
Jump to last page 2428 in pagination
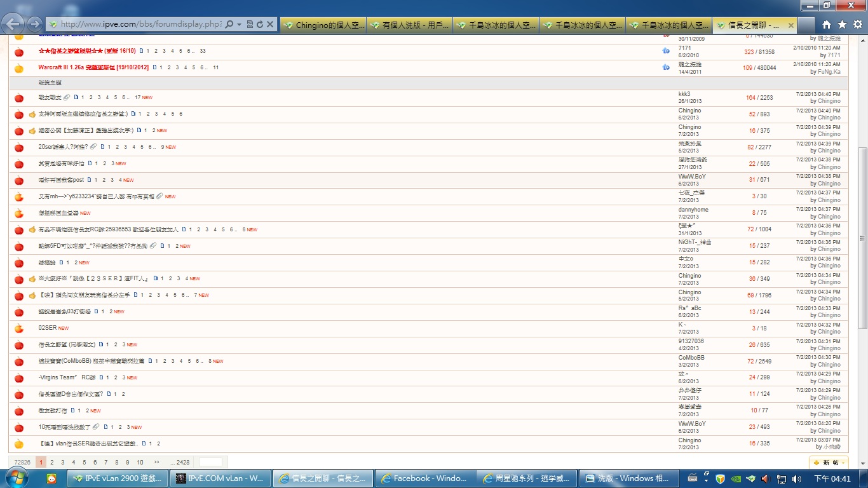tap(182, 463)
